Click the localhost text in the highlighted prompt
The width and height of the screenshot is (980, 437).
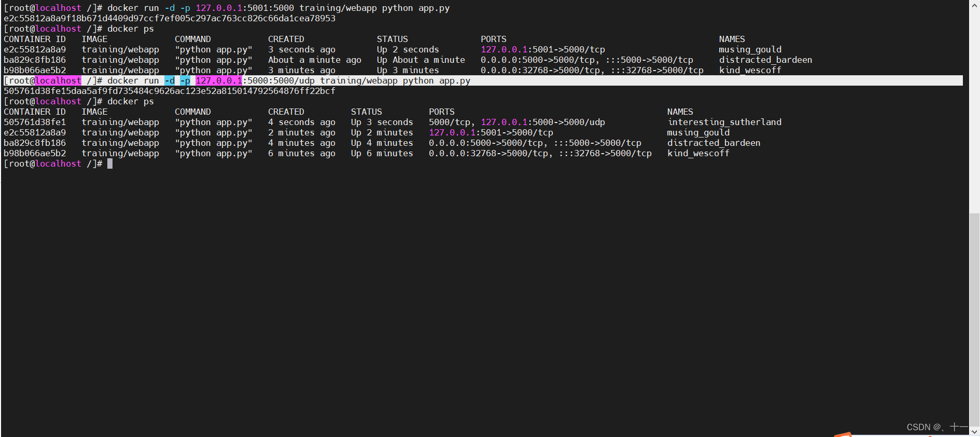click(x=58, y=80)
